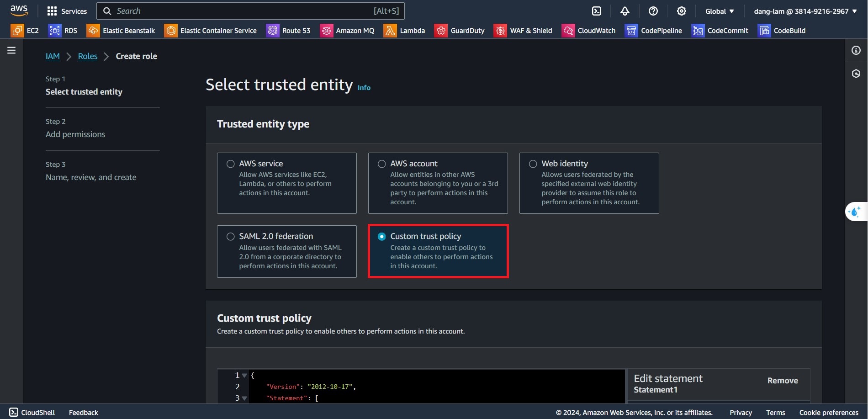Launch the GuardDuty shortcut
Image resolution: width=868 pixels, height=419 pixels.
point(460,31)
